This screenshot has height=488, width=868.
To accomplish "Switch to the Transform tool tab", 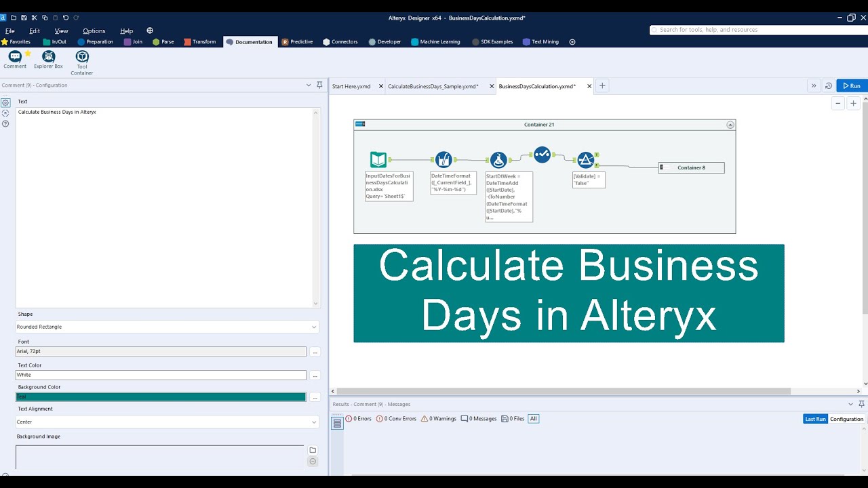I will (199, 42).
